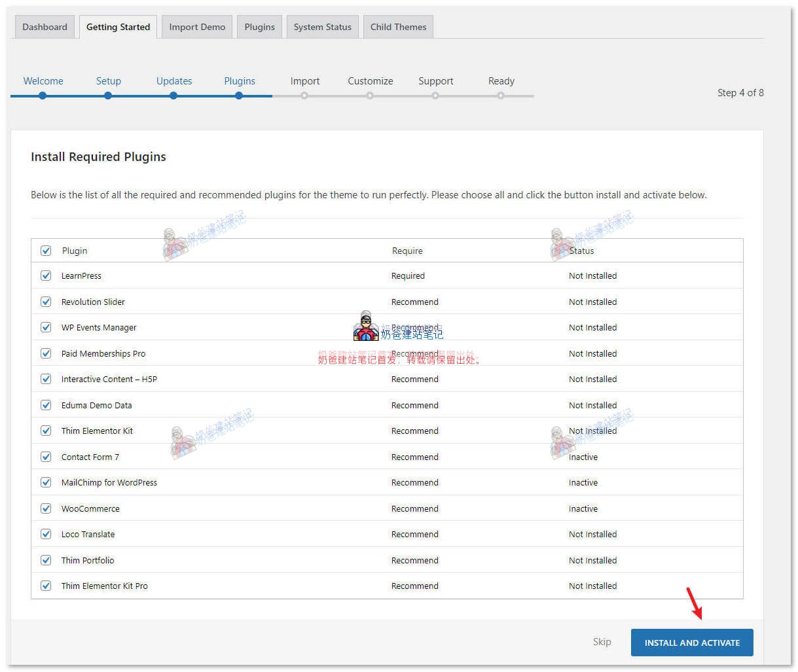Click the Install and Activate button
The height and width of the screenshot is (672, 798).
692,643
